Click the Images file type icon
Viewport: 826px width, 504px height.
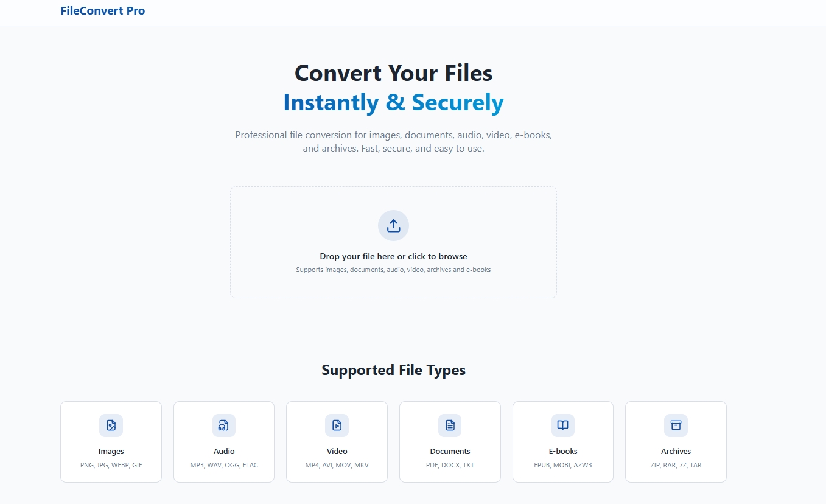point(111,425)
